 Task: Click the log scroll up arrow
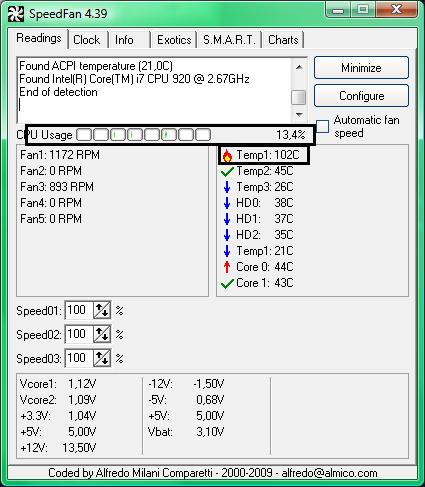(x=299, y=67)
